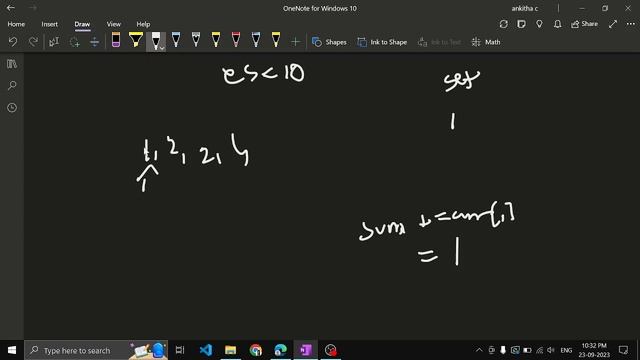Add a new pen with plus icon
This screenshot has width=640, height=360.
tap(295, 42)
